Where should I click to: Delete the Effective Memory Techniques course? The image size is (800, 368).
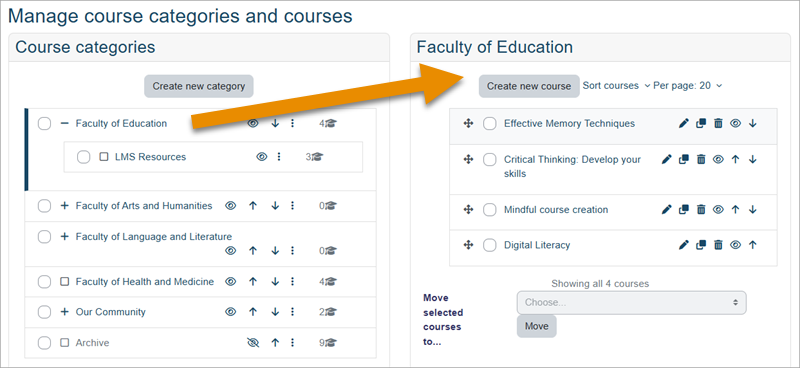point(718,124)
